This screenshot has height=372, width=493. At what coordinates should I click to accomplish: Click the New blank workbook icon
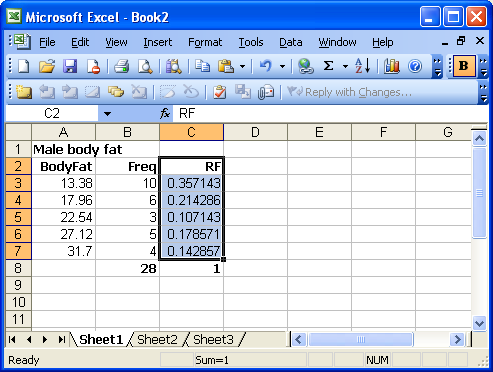(x=23, y=66)
